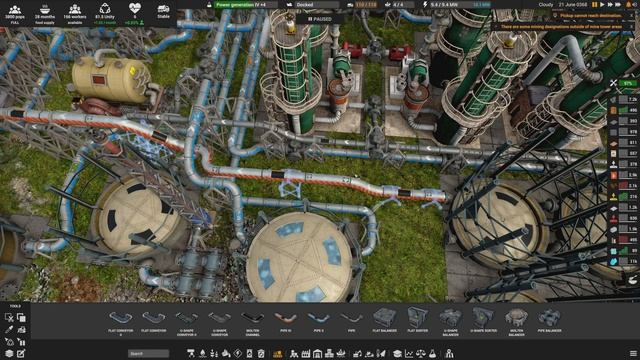Viewport: 640px width, 360px height.
Task: Select the resource row showing 2.5k
Action: click(x=624, y=175)
